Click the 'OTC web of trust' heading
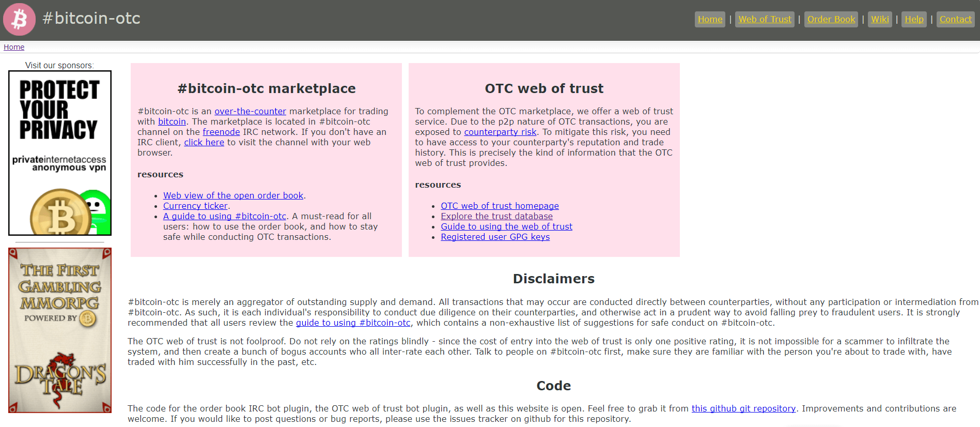 tap(544, 88)
